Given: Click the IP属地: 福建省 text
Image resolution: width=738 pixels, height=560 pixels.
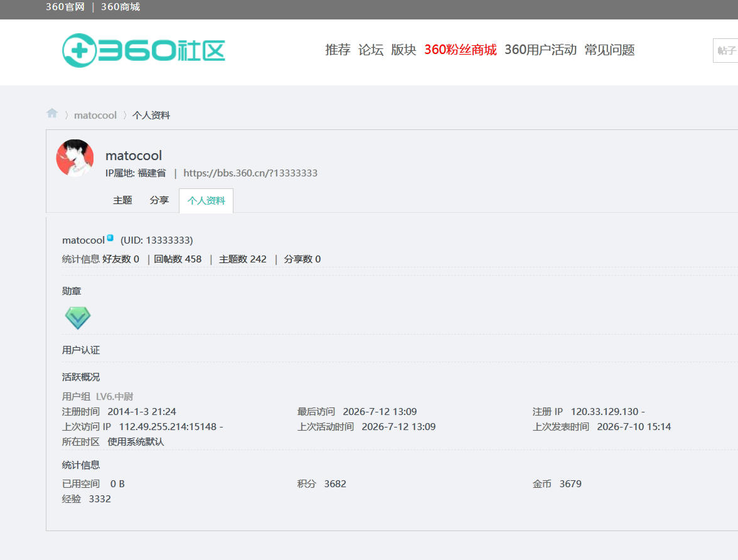Looking at the screenshot, I should point(136,173).
